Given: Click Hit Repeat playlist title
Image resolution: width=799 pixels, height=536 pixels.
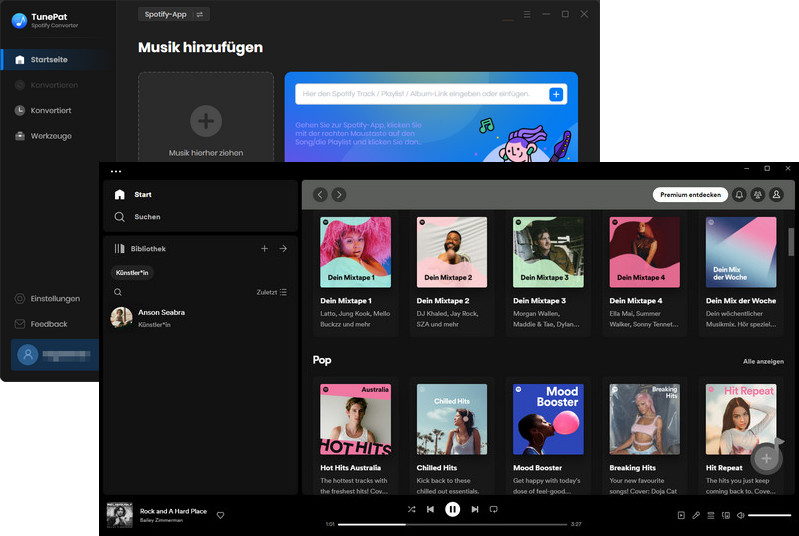Looking at the screenshot, I should 724,468.
